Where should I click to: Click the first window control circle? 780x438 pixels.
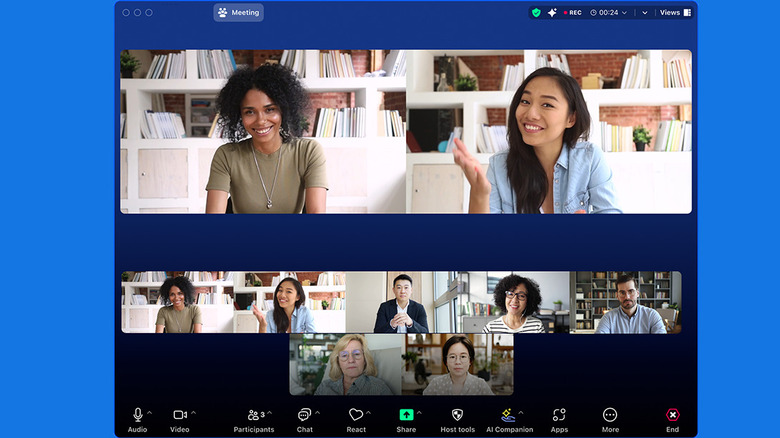(x=126, y=12)
